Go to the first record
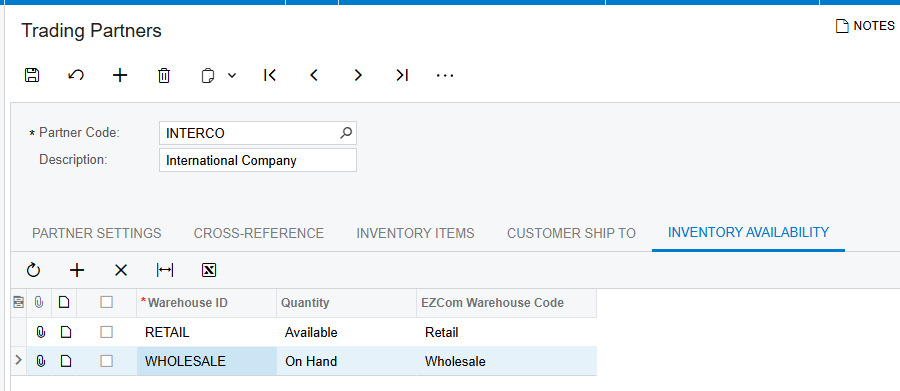The image size is (900, 391). (x=270, y=75)
